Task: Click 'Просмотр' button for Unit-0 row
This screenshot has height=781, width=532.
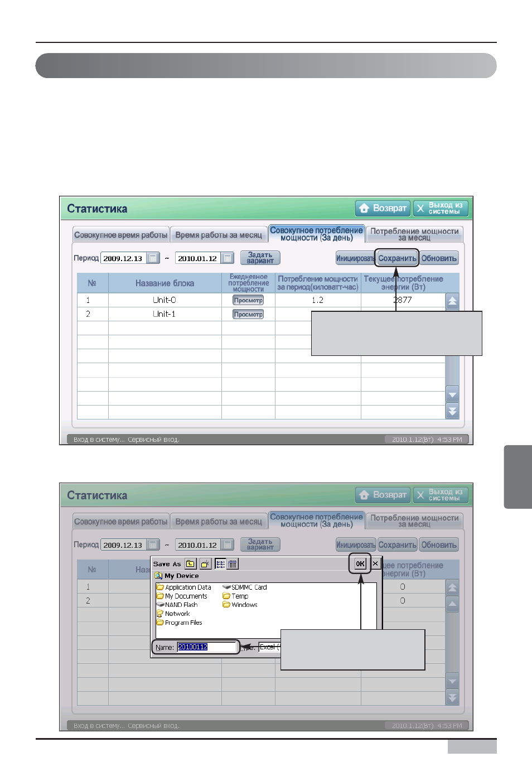Action: pos(248,300)
